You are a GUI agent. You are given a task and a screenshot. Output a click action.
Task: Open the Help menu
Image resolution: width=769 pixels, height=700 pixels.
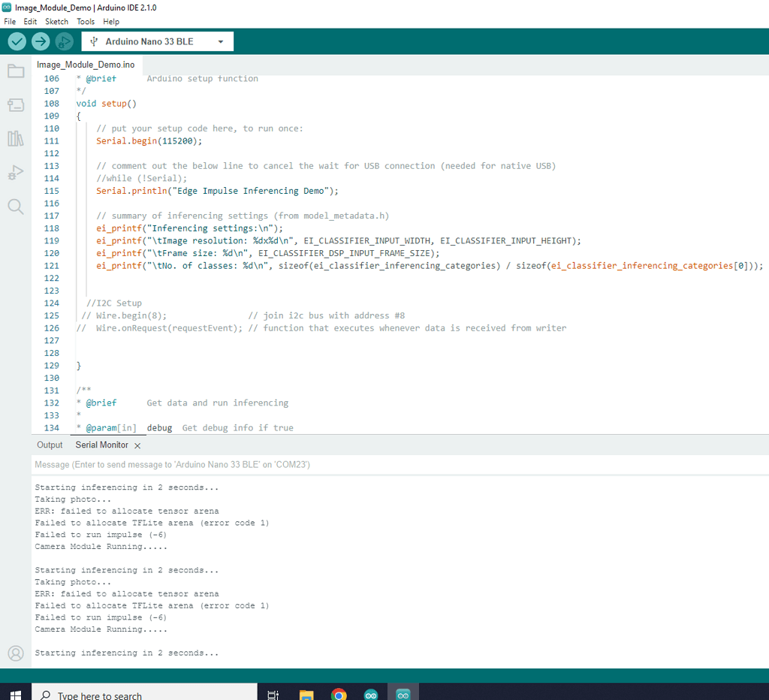(111, 22)
